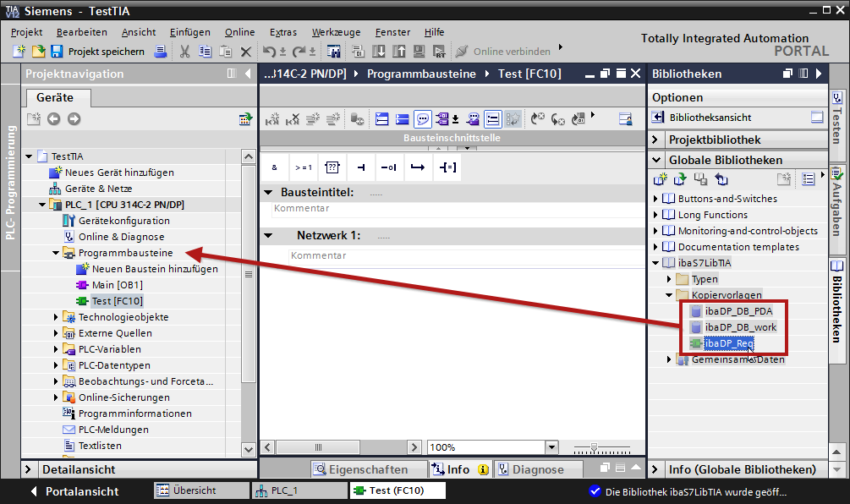The width and height of the screenshot is (850, 504).
Task: Toggle network comments display in editor toolbar
Action: coord(492,118)
